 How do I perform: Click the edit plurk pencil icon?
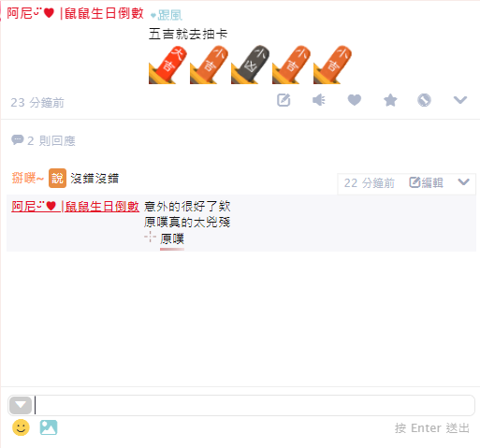click(x=284, y=100)
